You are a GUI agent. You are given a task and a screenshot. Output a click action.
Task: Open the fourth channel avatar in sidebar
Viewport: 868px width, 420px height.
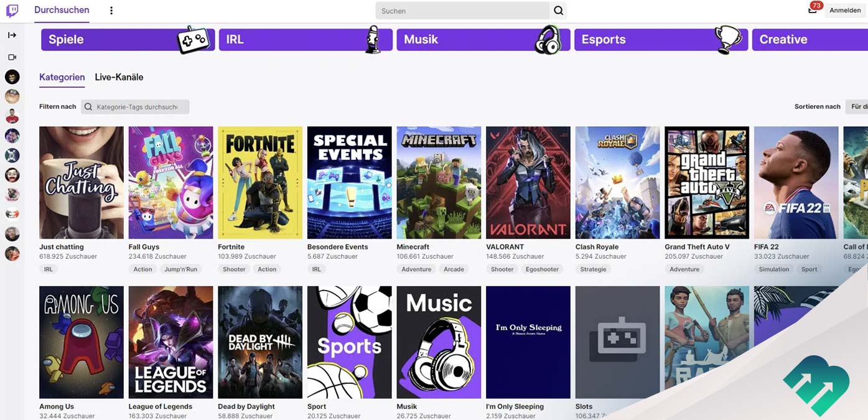pos(12,136)
